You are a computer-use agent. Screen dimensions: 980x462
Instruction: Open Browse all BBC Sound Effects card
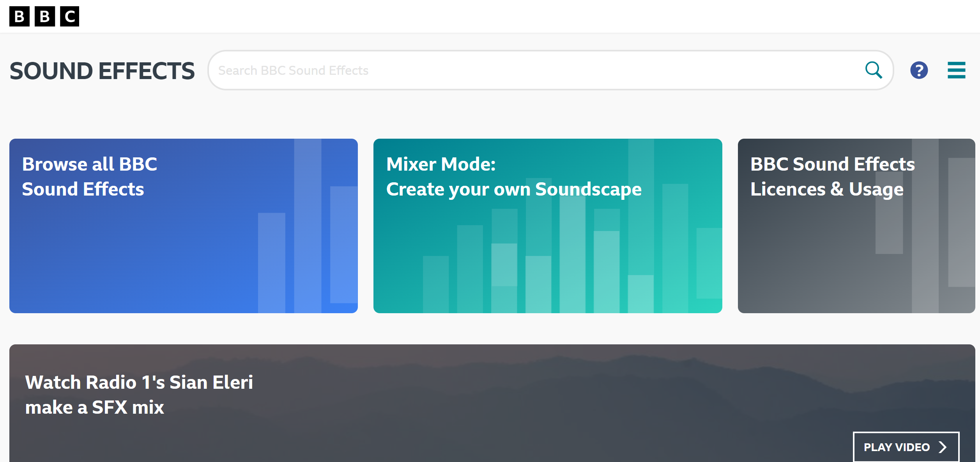click(156, 249)
